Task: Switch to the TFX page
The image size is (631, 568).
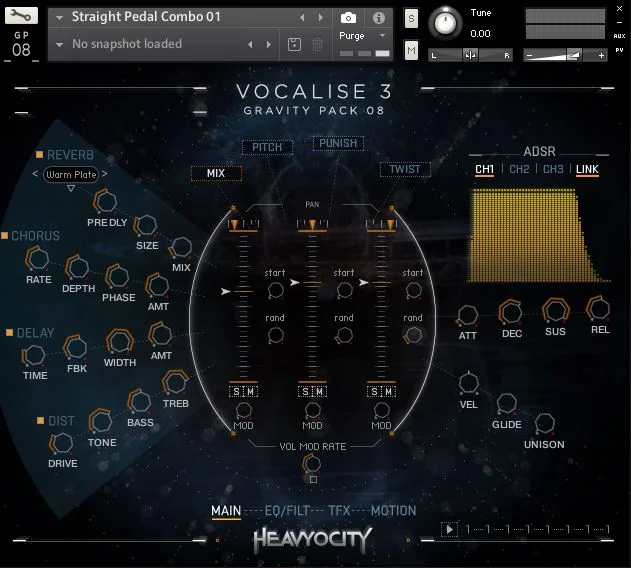Action: coord(339,510)
